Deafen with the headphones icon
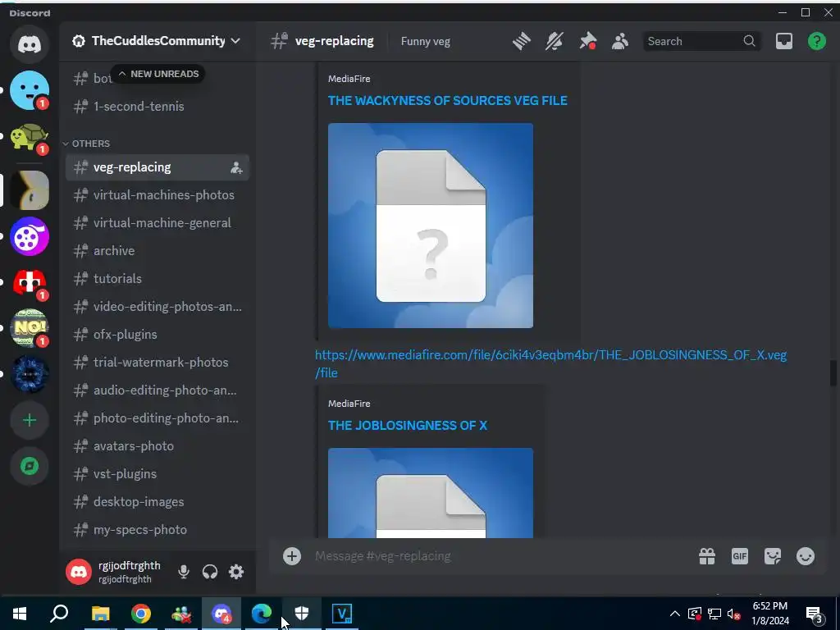Viewport: 840px width, 630px height. tap(210, 572)
